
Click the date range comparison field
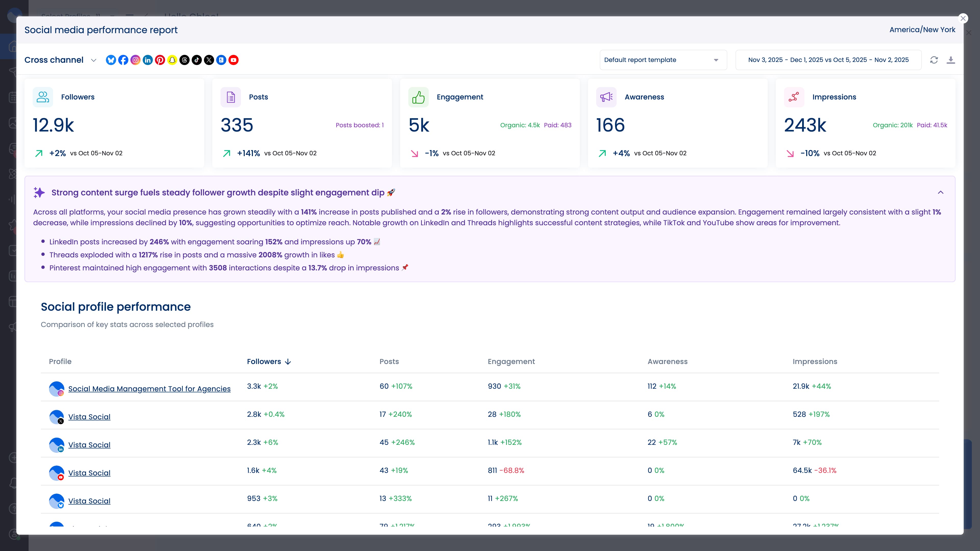point(828,60)
